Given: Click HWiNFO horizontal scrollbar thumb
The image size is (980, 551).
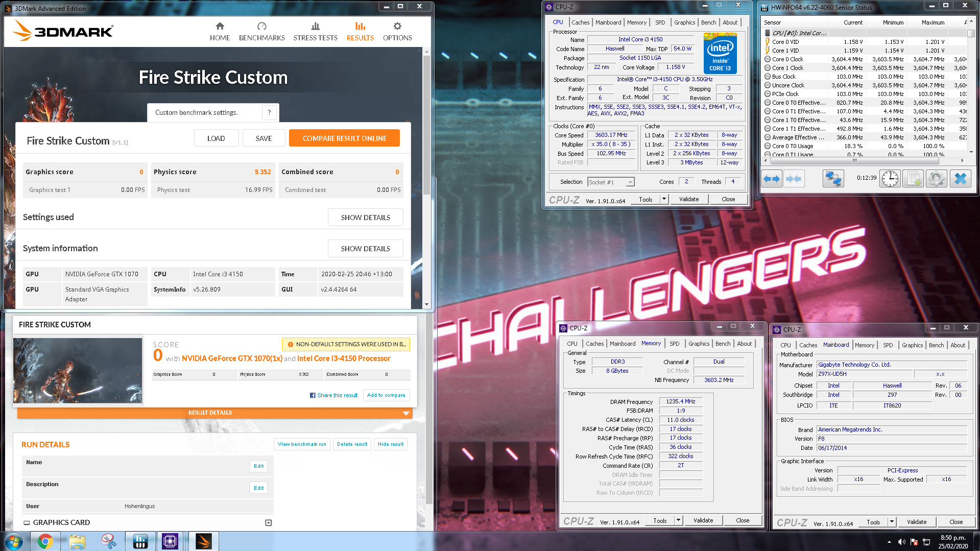Looking at the screenshot, I should (854, 160).
